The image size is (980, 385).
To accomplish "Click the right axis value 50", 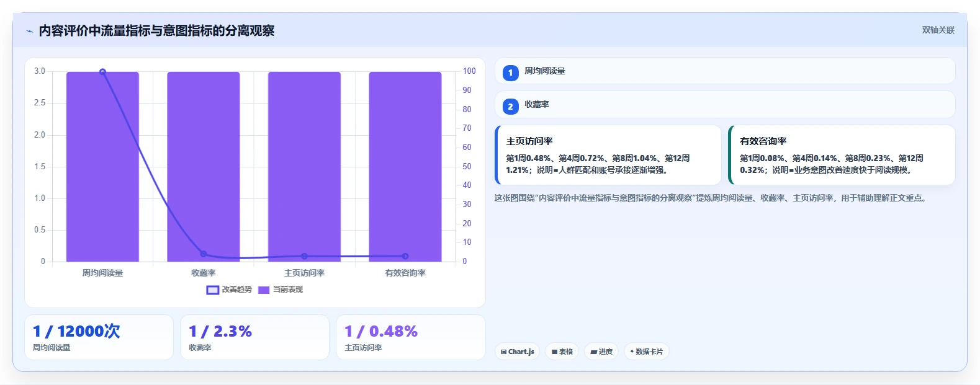I will coord(467,166).
